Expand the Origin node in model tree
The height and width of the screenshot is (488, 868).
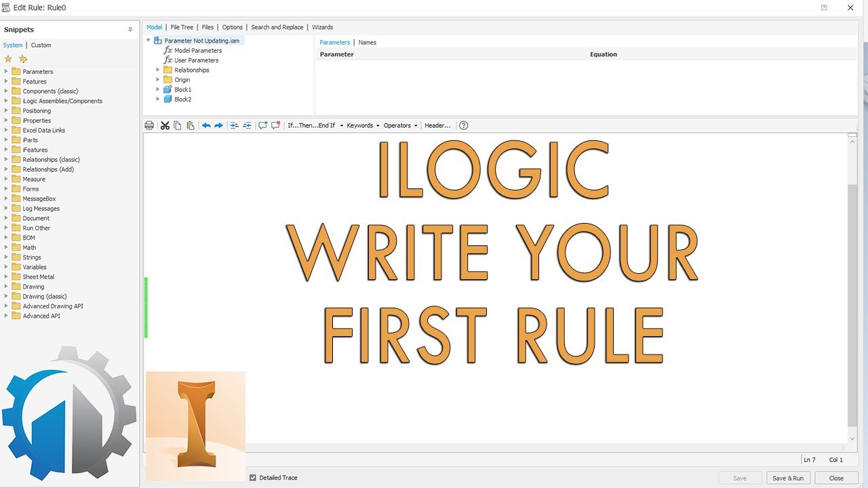[158, 80]
